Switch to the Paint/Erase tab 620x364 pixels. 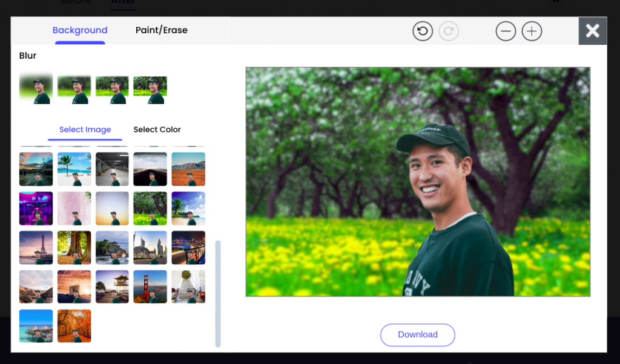[x=161, y=30]
